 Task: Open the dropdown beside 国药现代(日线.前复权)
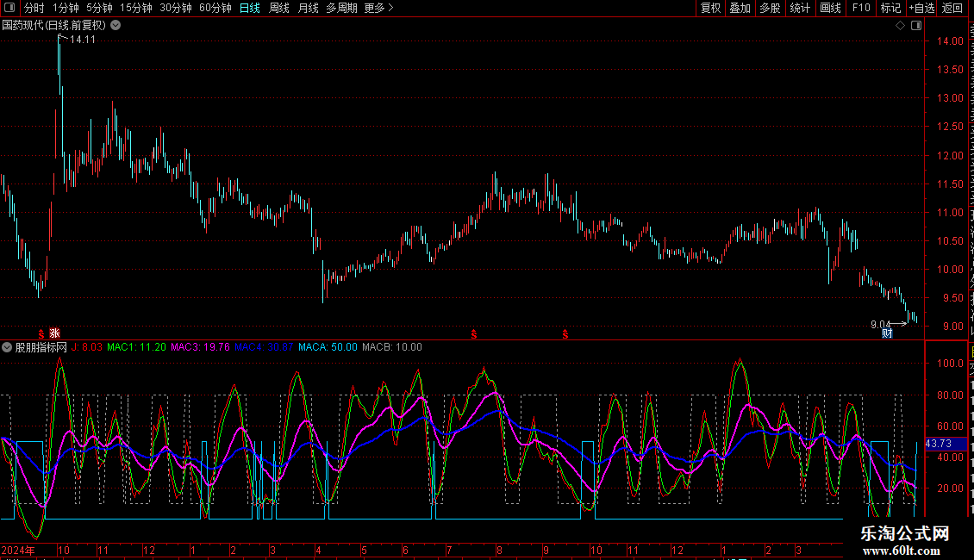pos(116,26)
